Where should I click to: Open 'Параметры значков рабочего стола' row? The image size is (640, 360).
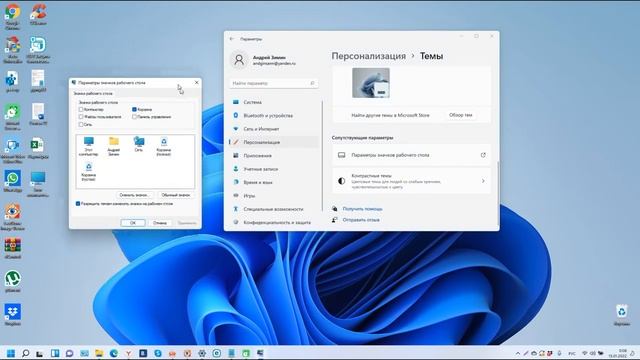(411, 155)
